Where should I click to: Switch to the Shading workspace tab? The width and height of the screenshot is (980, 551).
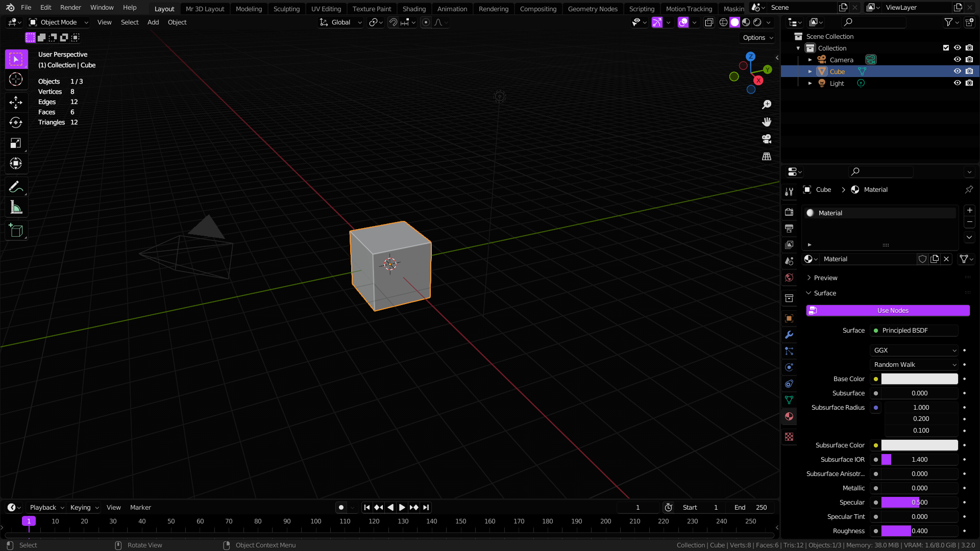(414, 9)
